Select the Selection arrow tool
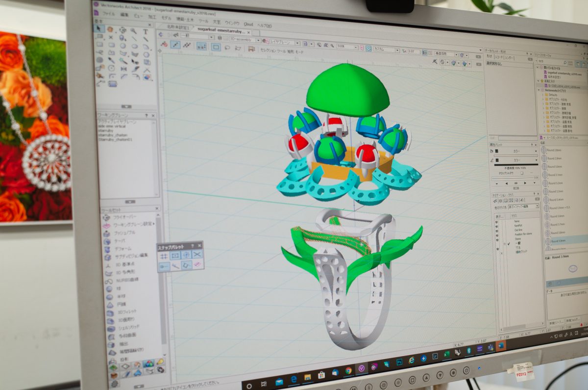The image size is (588, 390). 99,29
